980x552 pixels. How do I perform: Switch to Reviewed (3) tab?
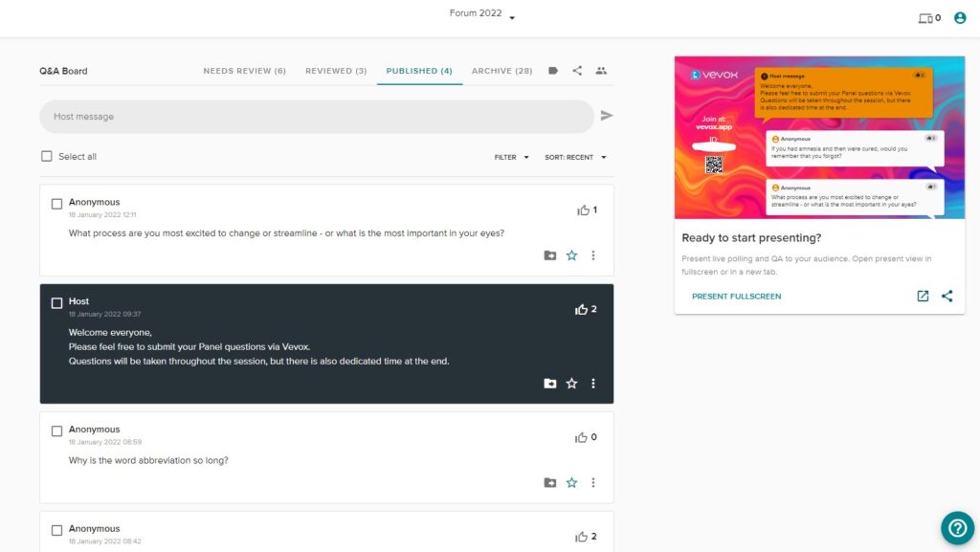click(x=336, y=71)
